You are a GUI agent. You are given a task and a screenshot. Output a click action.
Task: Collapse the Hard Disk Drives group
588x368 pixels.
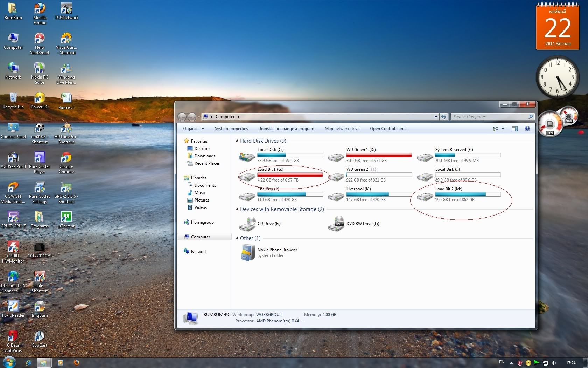[237, 141]
